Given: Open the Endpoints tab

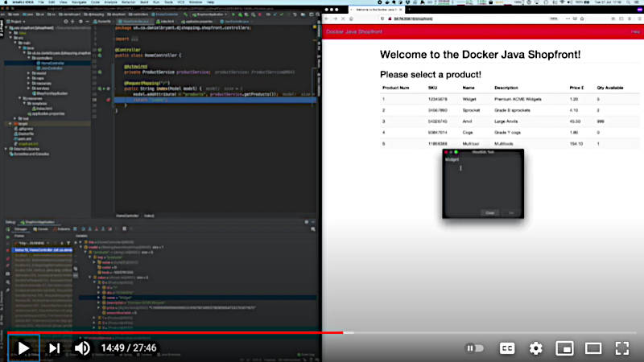Looking at the screenshot, I should [x=62, y=229].
